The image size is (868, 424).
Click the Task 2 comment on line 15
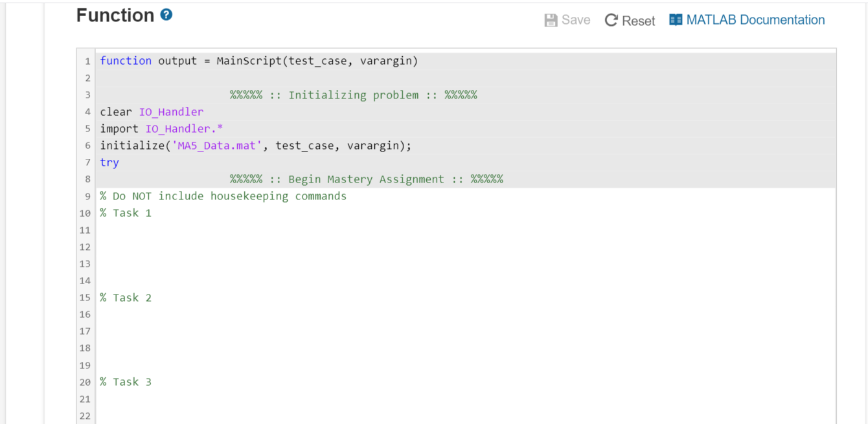(126, 297)
